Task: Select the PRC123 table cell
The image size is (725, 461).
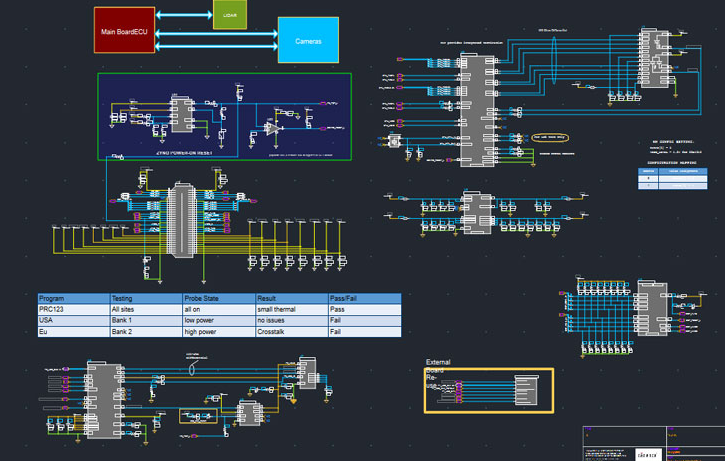Action: 72,310
